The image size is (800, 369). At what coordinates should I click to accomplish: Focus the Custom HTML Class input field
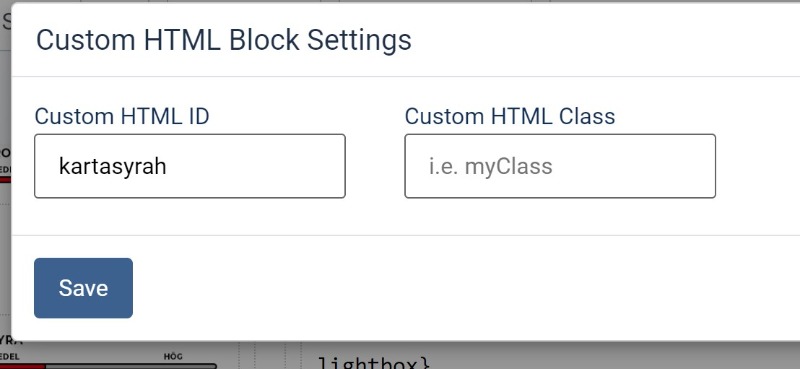coord(560,166)
